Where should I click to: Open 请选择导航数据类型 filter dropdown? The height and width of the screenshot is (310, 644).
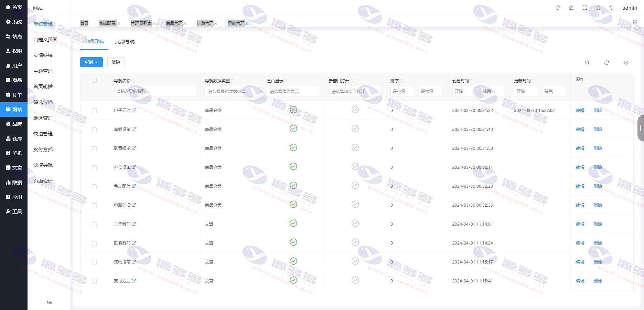click(x=232, y=91)
